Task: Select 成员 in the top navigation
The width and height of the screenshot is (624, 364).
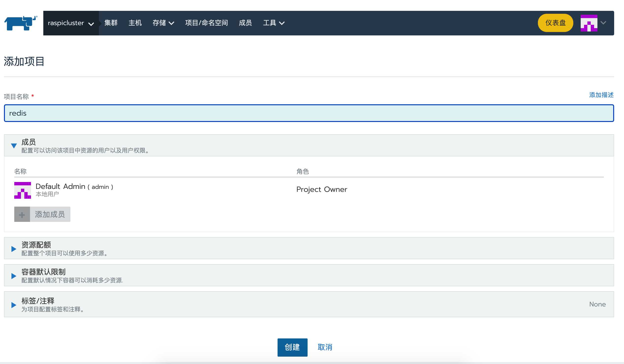Action: click(x=245, y=23)
